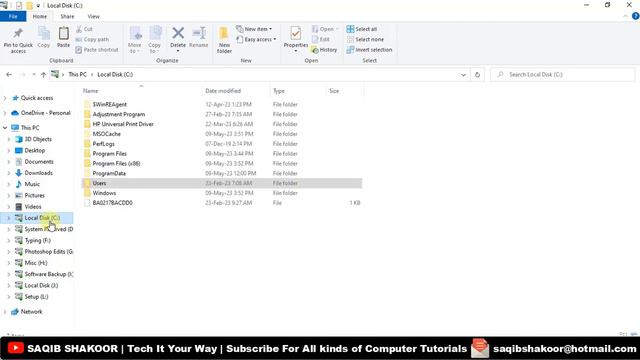Viewport: 640px width, 360px height.
Task: Open the Easy access dropdown
Action: pos(256,40)
